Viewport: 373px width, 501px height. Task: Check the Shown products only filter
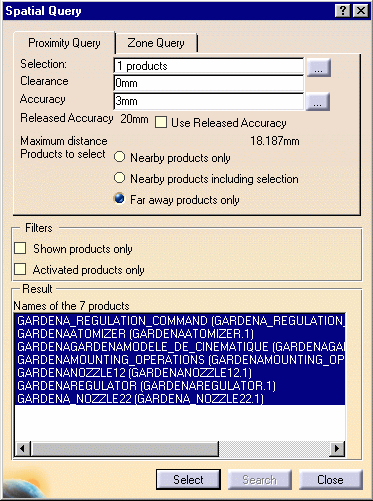point(20,248)
